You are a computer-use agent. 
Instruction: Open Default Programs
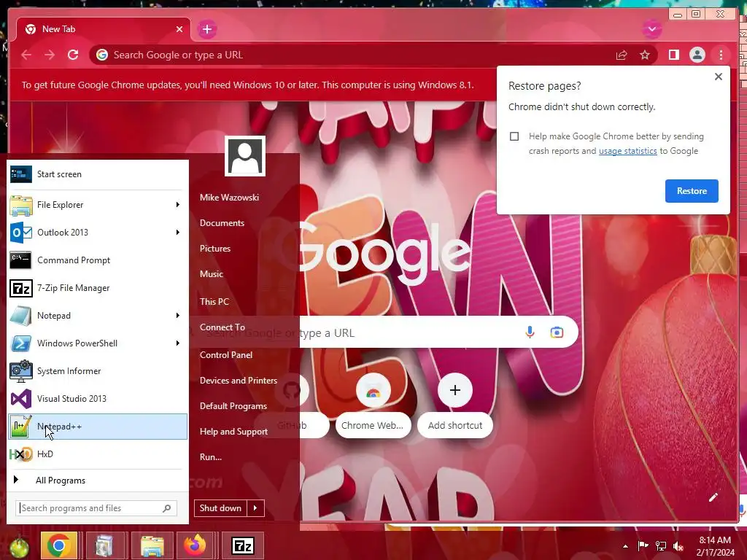pyautogui.click(x=233, y=406)
